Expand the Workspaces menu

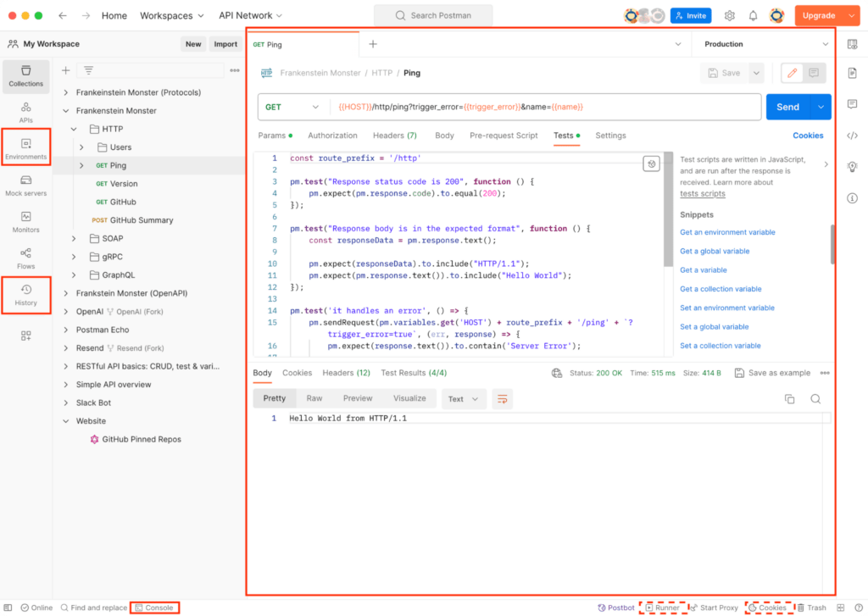[171, 15]
